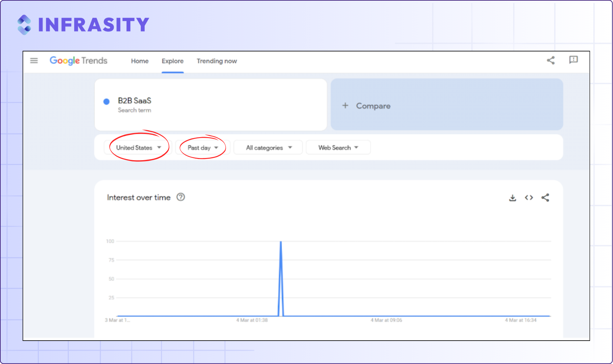This screenshot has width=613, height=364.
Task: Open embed code for Interest chart
Action: [x=529, y=198]
